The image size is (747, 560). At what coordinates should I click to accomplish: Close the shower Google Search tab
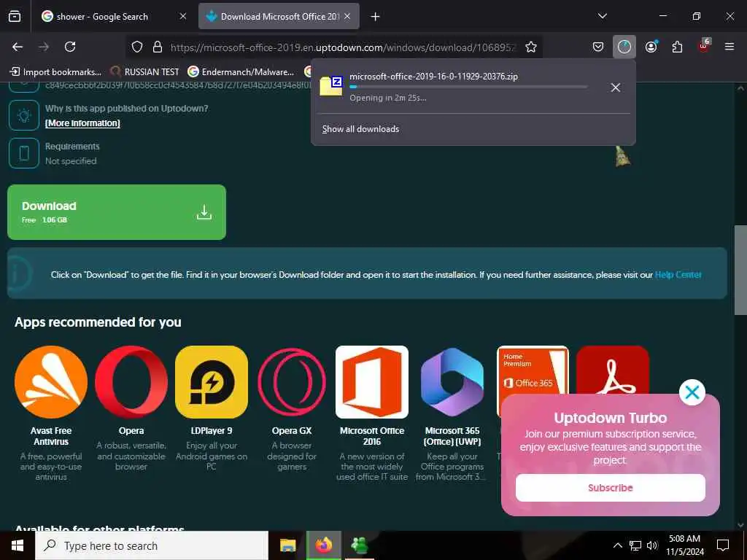(x=183, y=16)
